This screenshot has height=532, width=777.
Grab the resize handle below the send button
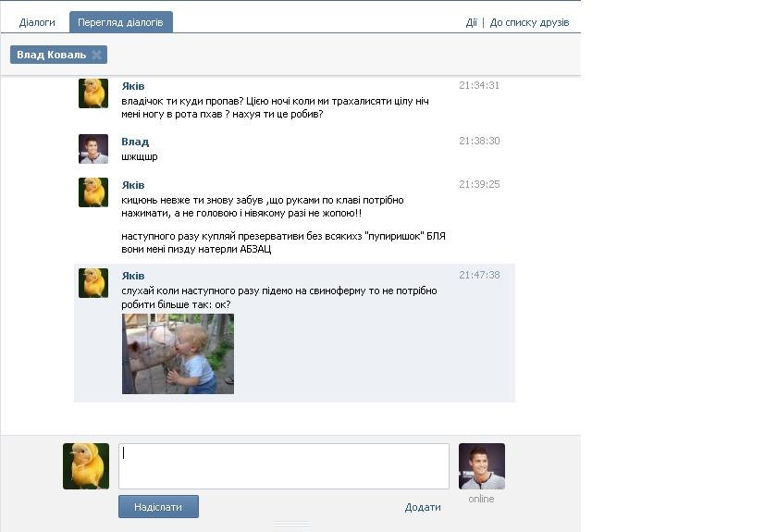291,526
